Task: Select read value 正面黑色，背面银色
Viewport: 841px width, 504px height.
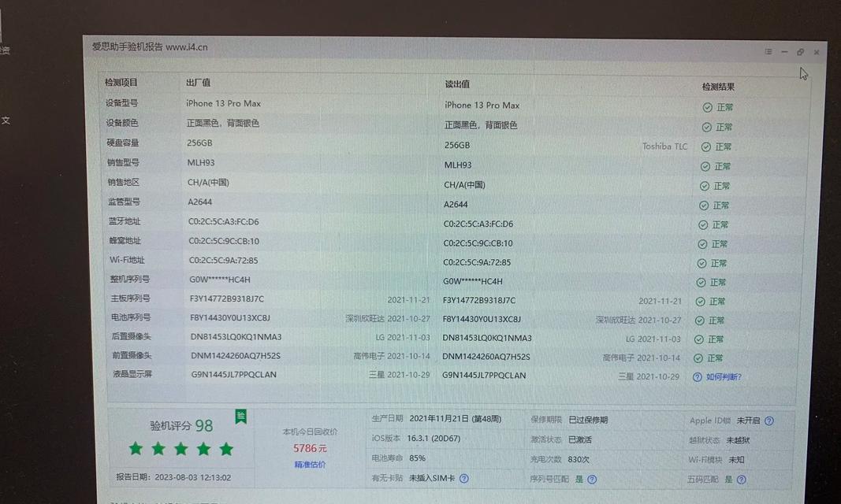Action: click(481, 124)
